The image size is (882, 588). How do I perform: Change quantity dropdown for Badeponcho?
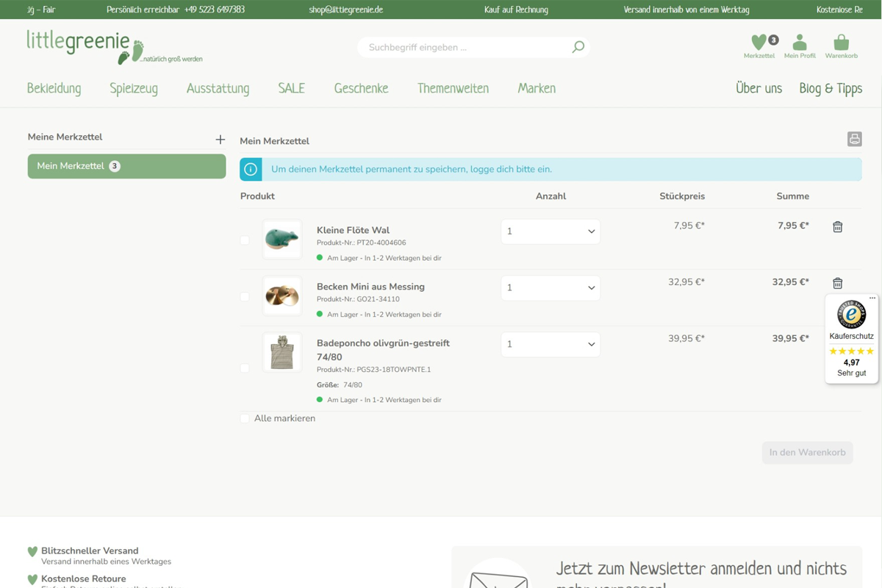551,345
